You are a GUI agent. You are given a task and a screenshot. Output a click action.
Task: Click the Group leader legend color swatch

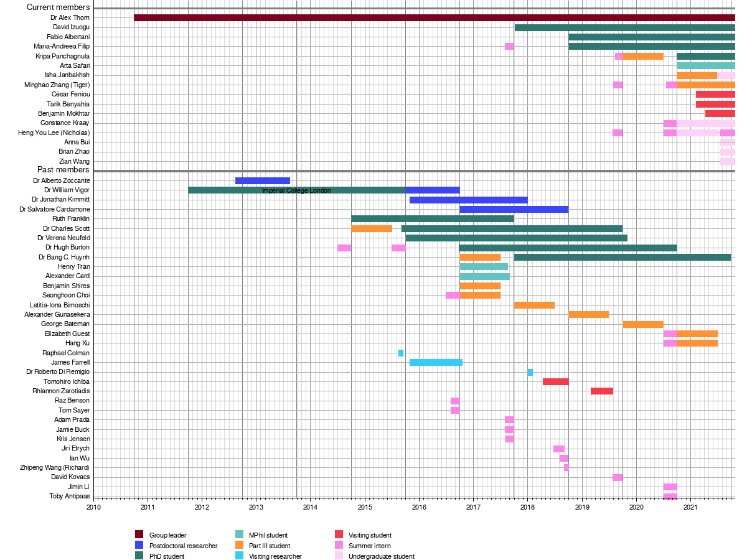pyautogui.click(x=139, y=534)
